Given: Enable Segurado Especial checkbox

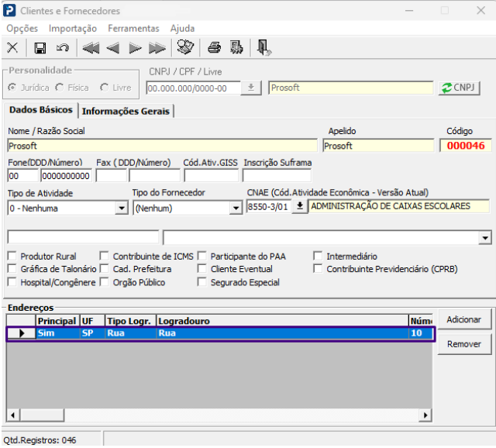Looking at the screenshot, I should 201,281.
